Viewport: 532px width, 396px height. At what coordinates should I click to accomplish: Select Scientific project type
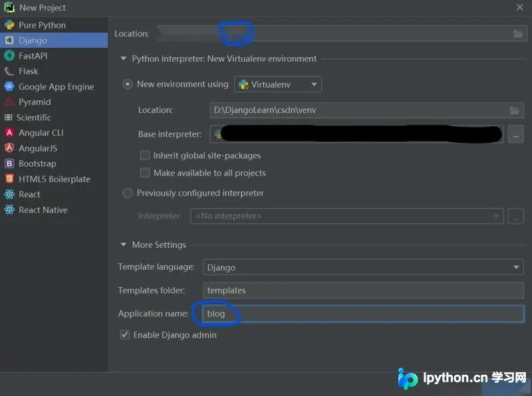tap(54, 118)
